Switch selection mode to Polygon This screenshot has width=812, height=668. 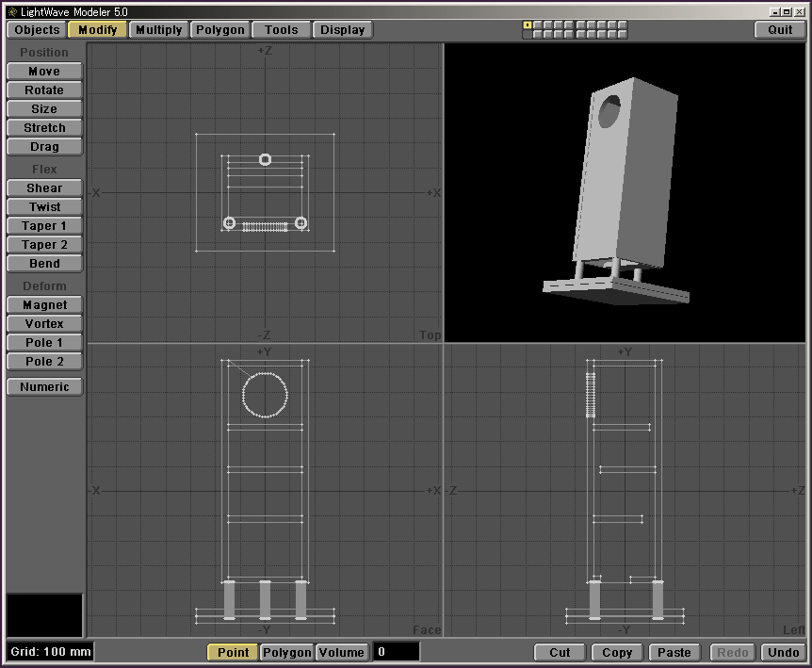286,652
